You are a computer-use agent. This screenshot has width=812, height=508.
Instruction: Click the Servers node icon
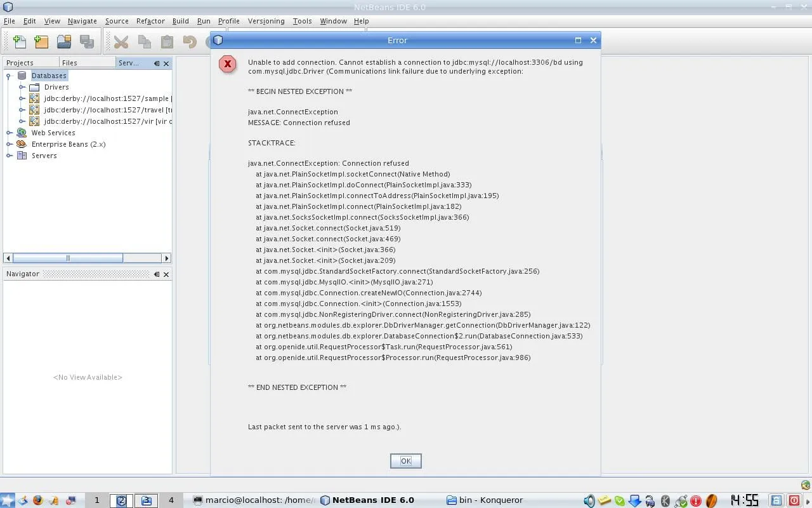[22, 156]
